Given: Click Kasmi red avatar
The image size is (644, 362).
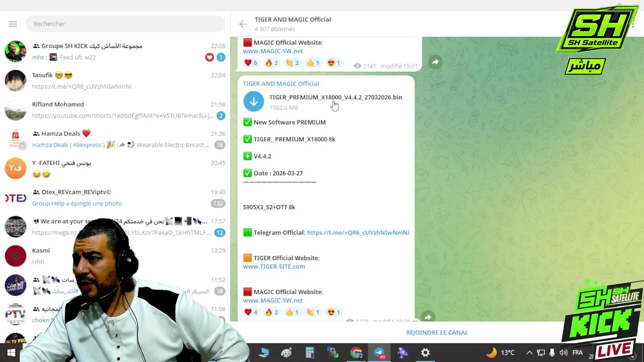Looking at the screenshot, I should [16, 255].
